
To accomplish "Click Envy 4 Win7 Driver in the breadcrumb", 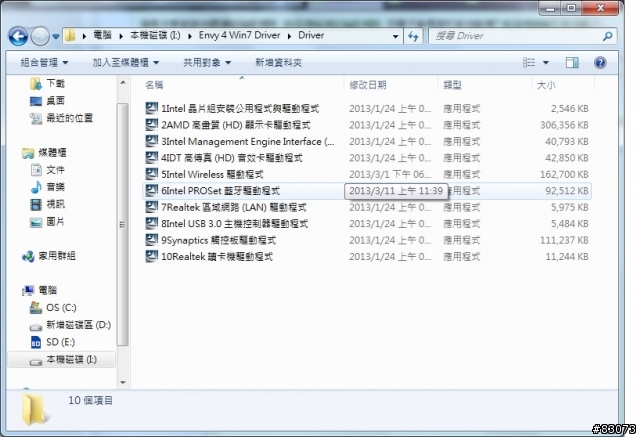I will pyautogui.click(x=240, y=35).
